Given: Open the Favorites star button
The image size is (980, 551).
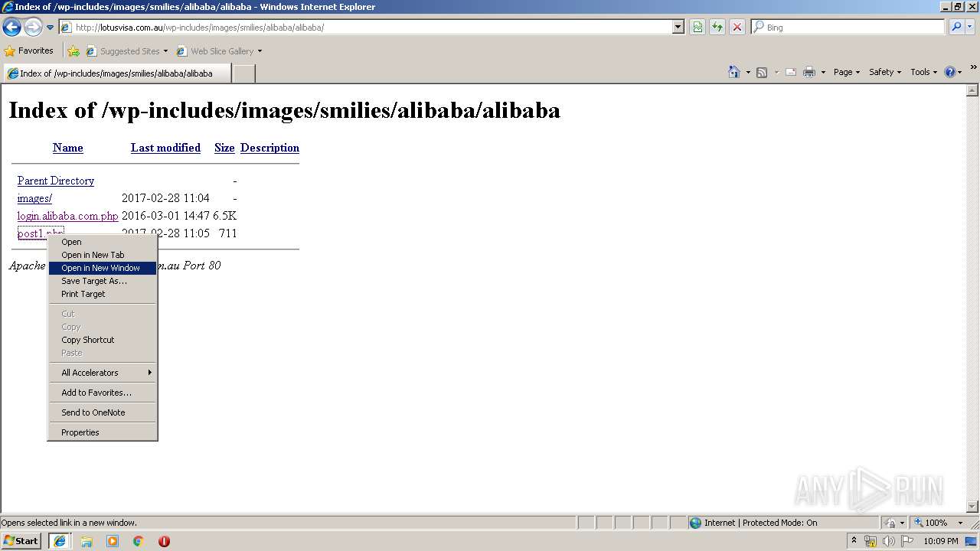Looking at the screenshot, I should (28, 51).
